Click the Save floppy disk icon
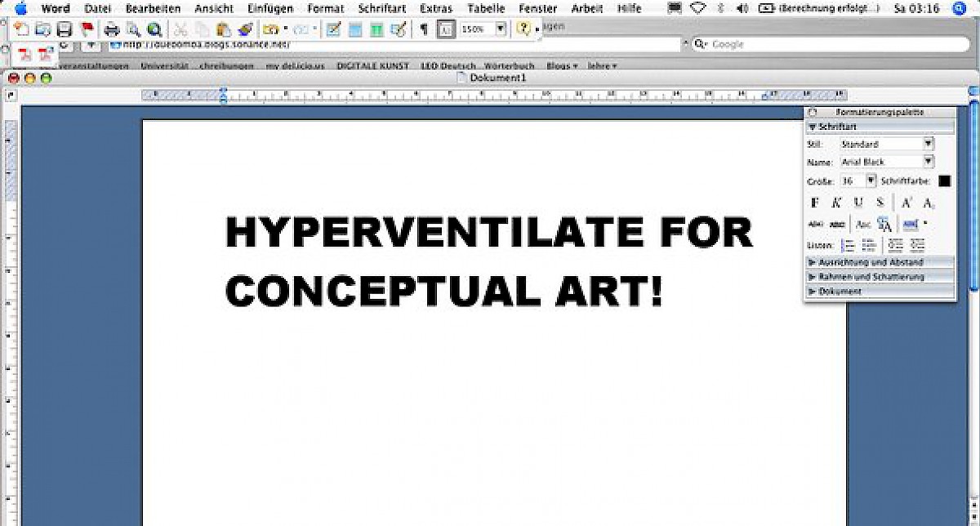Image resolution: width=980 pixels, height=526 pixels. [65, 29]
